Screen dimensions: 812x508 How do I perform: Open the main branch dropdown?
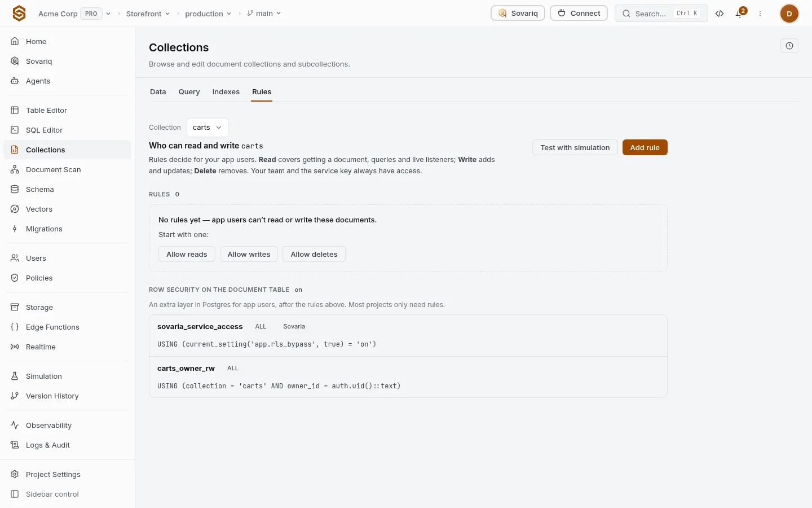[x=264, y=14]
